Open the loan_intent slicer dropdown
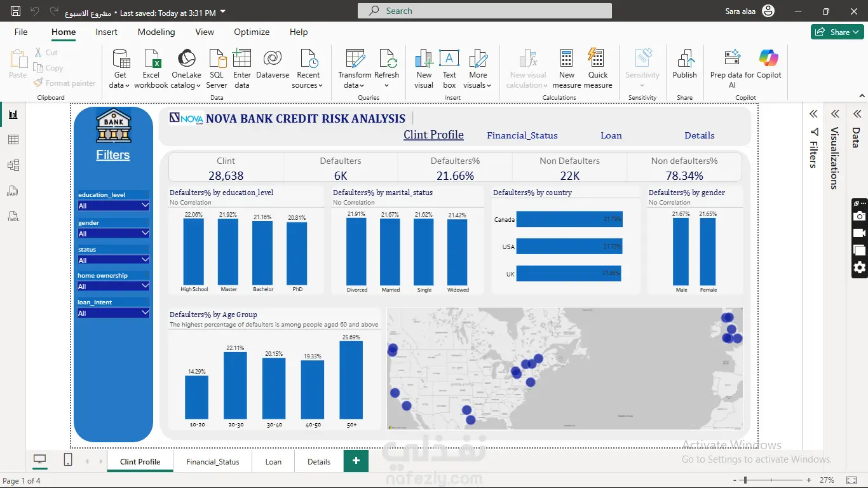Screen dimensions: 868x488 coord(145,313)
